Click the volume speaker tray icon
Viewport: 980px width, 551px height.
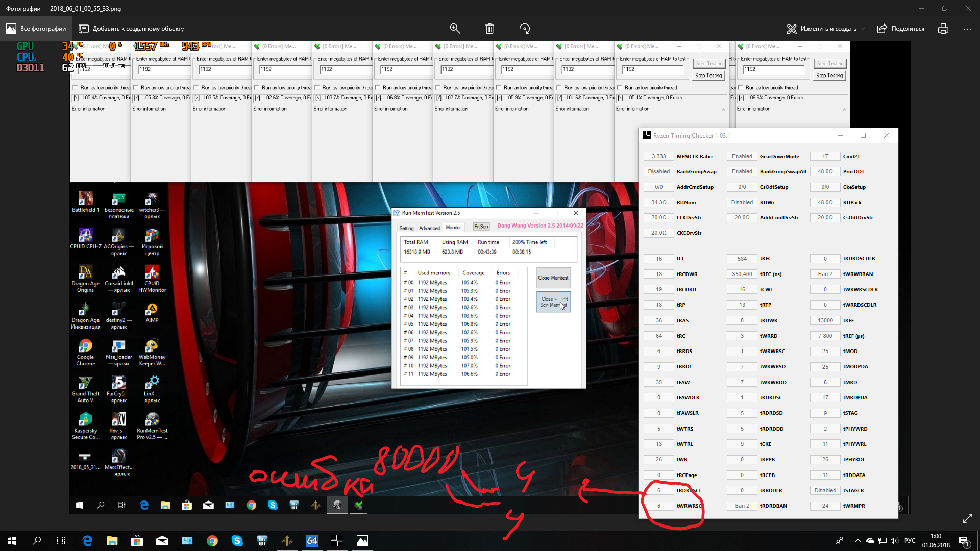click(x=894, y=541)
